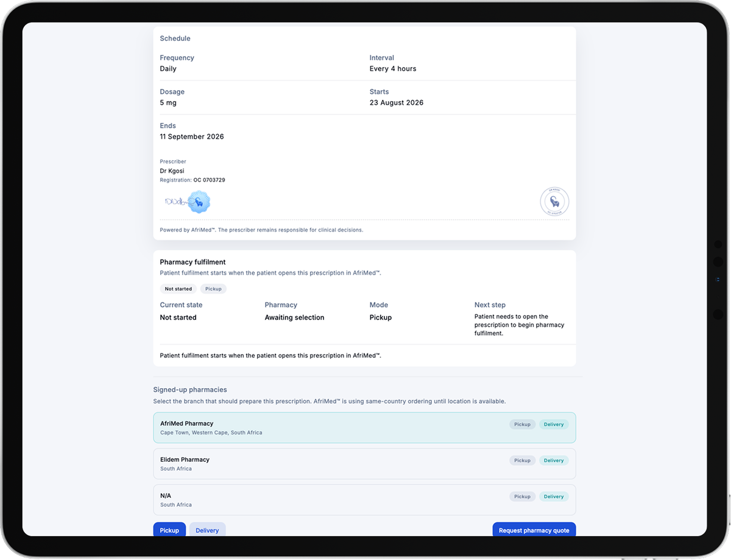Click Pickup tag on AfriMed Pharmacy row

point(522,424)
